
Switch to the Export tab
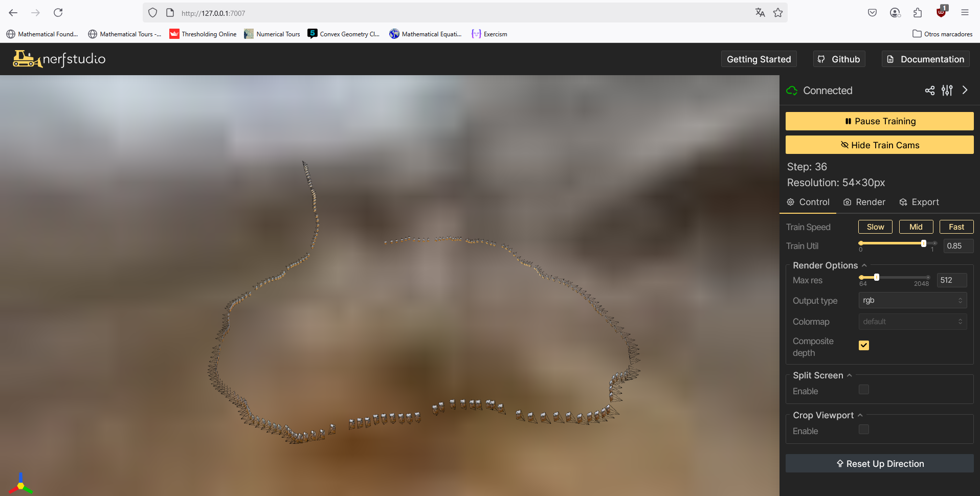pos(919,202)
